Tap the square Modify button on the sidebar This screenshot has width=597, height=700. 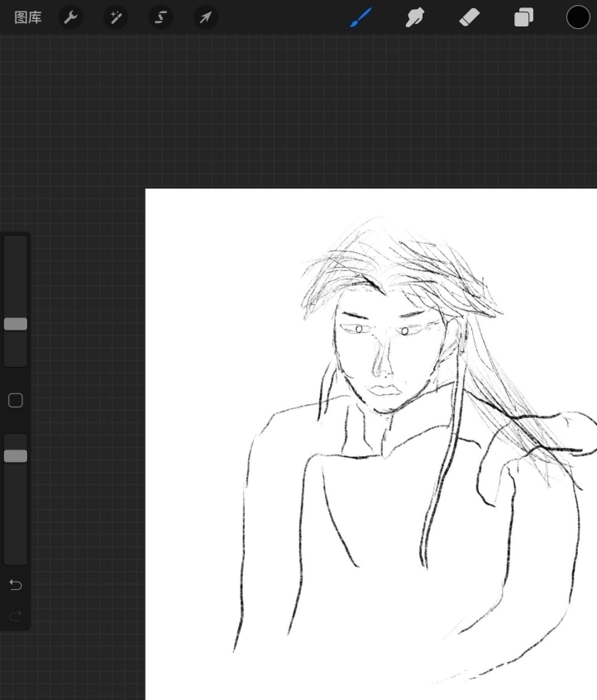(16, 401)
